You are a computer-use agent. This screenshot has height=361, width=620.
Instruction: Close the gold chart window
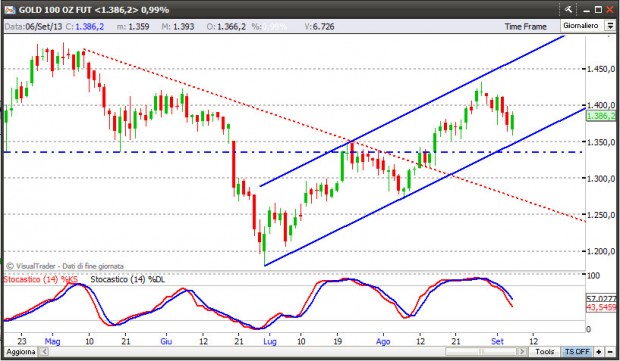point(610,9)
